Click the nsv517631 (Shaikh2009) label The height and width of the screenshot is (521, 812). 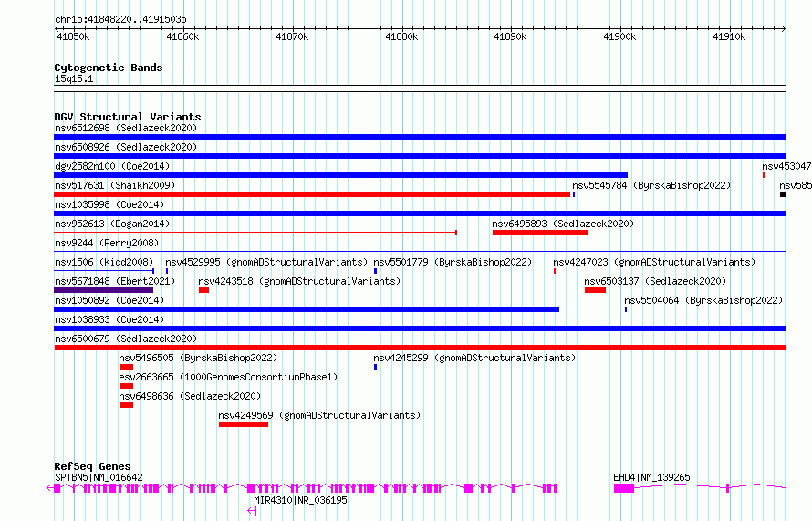[x=115, y=185]
